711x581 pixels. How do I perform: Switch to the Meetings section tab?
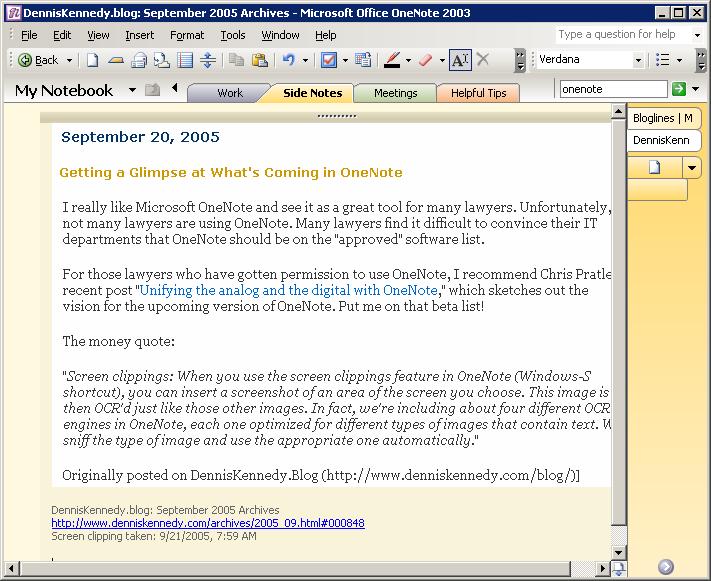tap(395, 93)
